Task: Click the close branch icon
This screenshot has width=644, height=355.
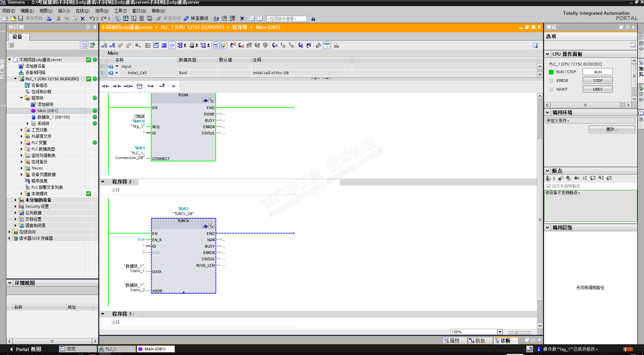Action: coord(162,86)
